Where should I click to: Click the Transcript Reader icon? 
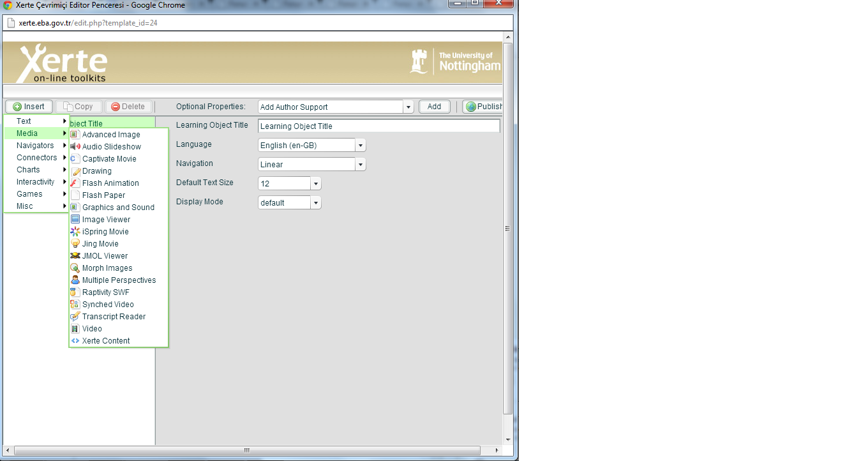(x=75, y=317)
